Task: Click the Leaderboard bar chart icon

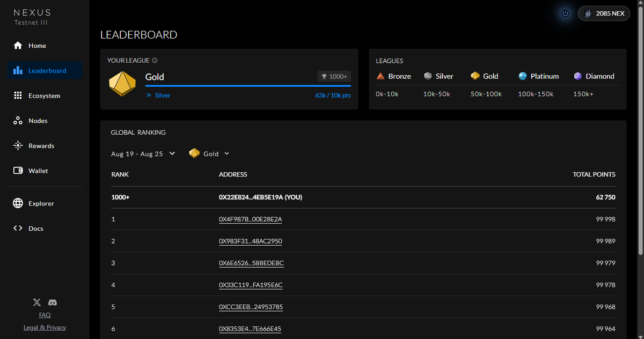Action: click(18, 71)
